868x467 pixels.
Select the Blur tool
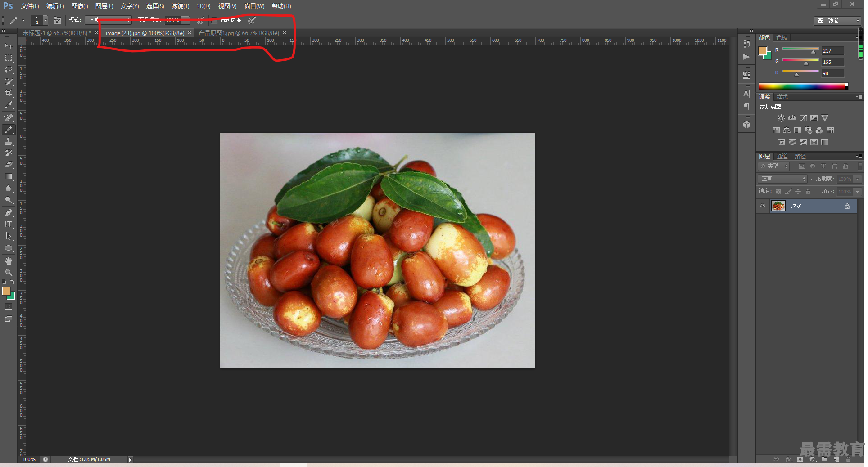(x=9, y=188)
